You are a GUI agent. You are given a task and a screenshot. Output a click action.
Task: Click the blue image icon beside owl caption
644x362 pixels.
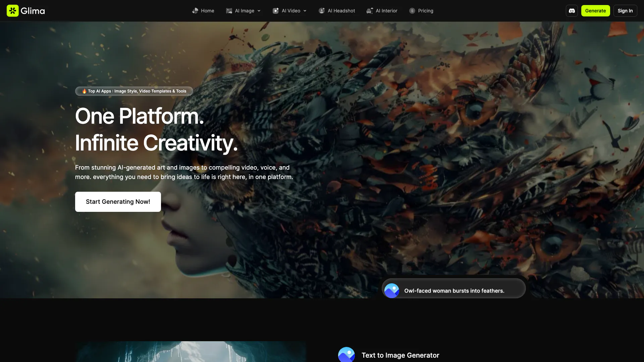click(x=392, y=291)
